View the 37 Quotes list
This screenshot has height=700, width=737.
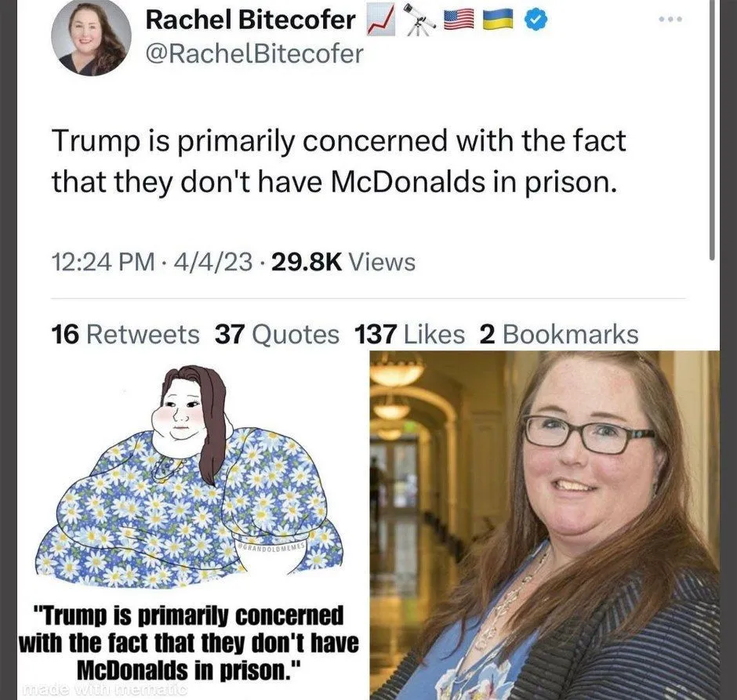coord(277,335)
